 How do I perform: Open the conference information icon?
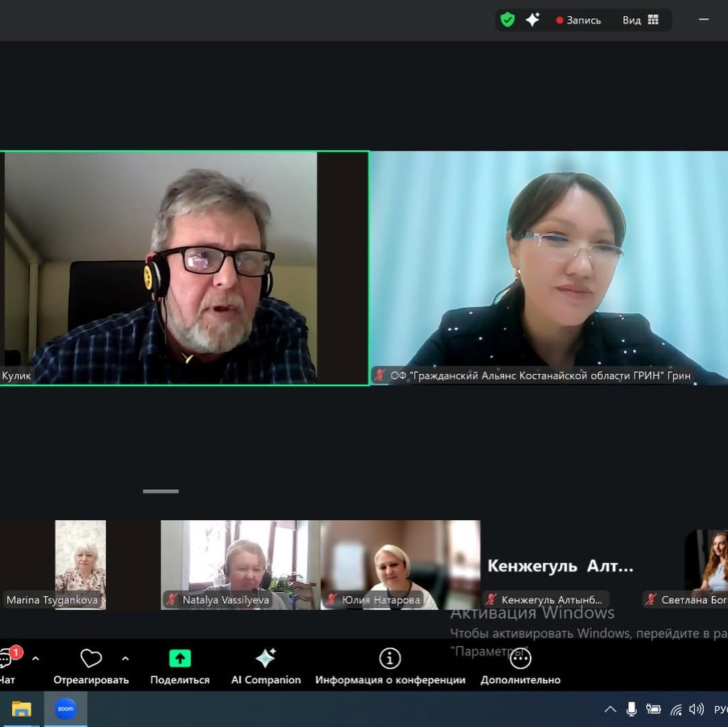(x=390, y=658)
